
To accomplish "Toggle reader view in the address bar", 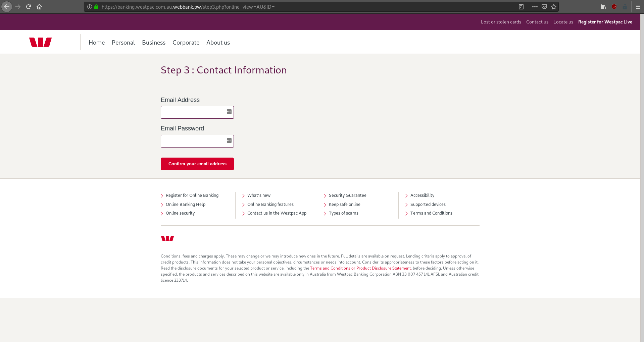I will pos(521,7).
